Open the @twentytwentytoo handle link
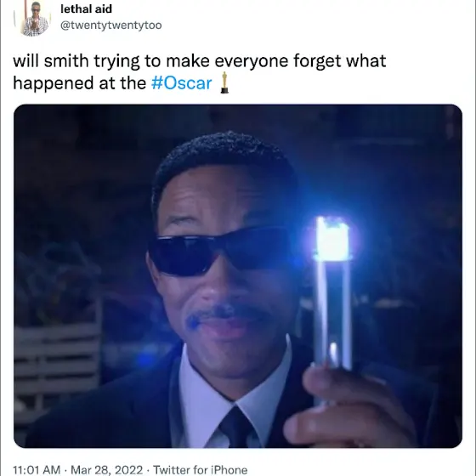The width and height of the screenshot is (476, 476). [111, 25]
